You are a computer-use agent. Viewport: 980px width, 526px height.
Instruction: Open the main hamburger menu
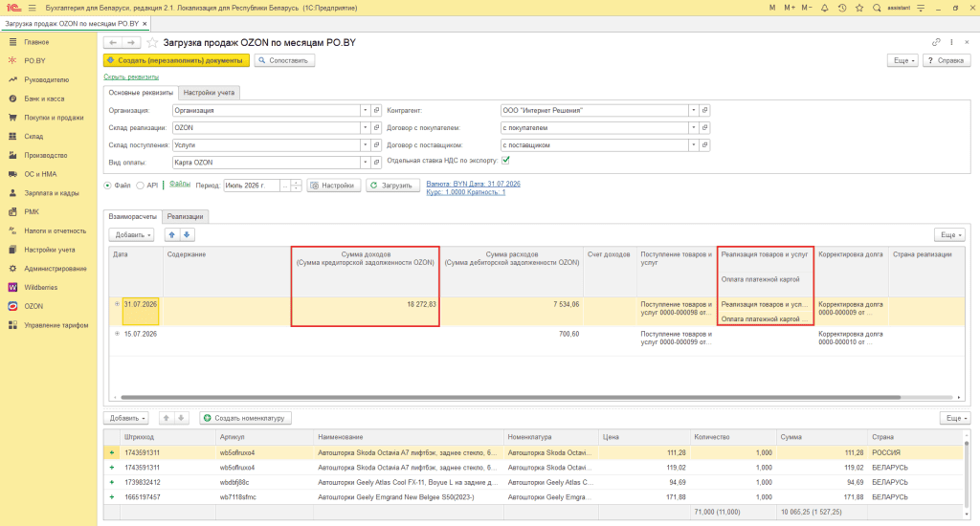point(32,8)
